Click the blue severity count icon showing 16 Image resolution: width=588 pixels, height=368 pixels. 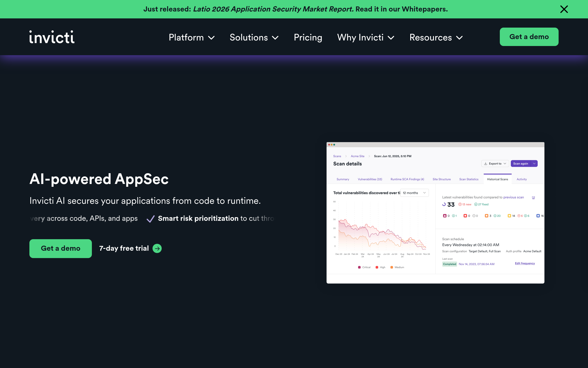538,216
